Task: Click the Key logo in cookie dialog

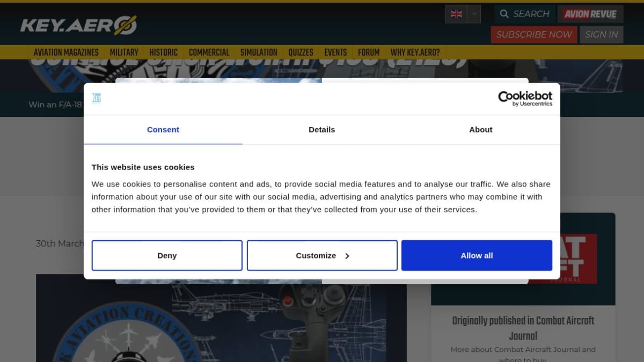Action: click(x=97, y=98)
